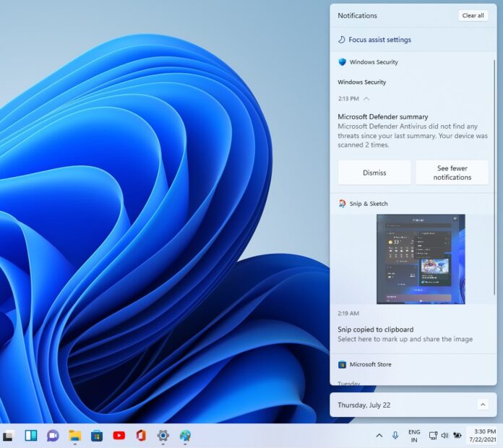The height and width of the screenshot is (448, 503).
Task: Open Office app from taskbar
Action: pyautogui.click(x=141, y=436)
